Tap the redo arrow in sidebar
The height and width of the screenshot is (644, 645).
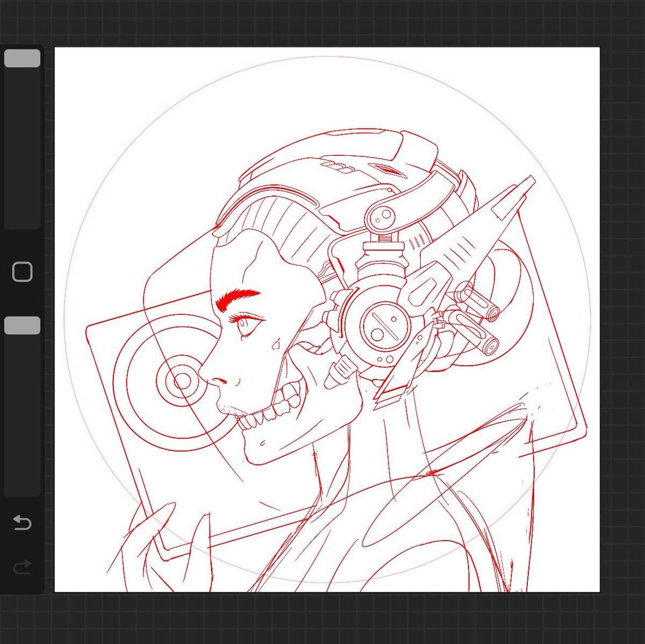(x=22, y=567)
